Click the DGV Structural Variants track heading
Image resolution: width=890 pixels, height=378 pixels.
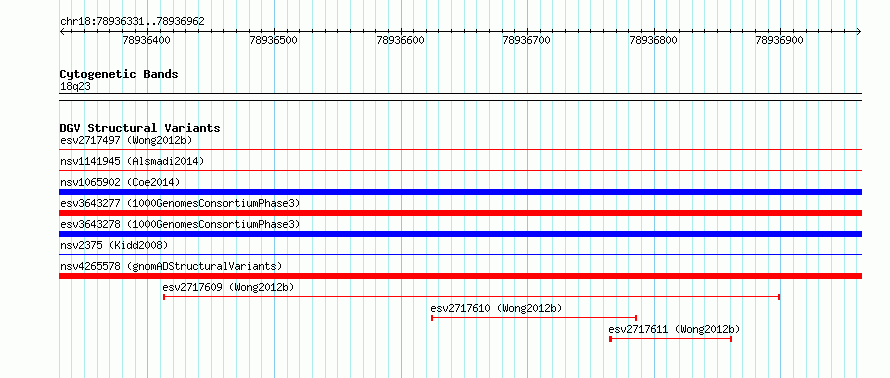(140, 128)
